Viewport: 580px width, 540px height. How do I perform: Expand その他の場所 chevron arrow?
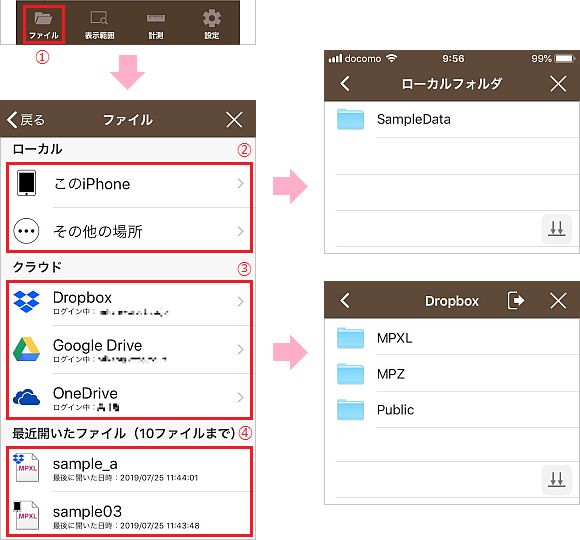(240, 232)
